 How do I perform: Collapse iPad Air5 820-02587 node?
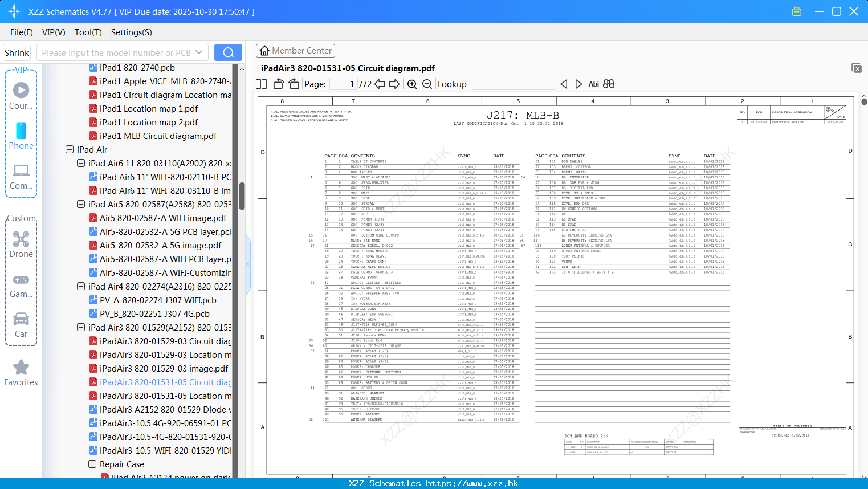[x=81, y=204]
